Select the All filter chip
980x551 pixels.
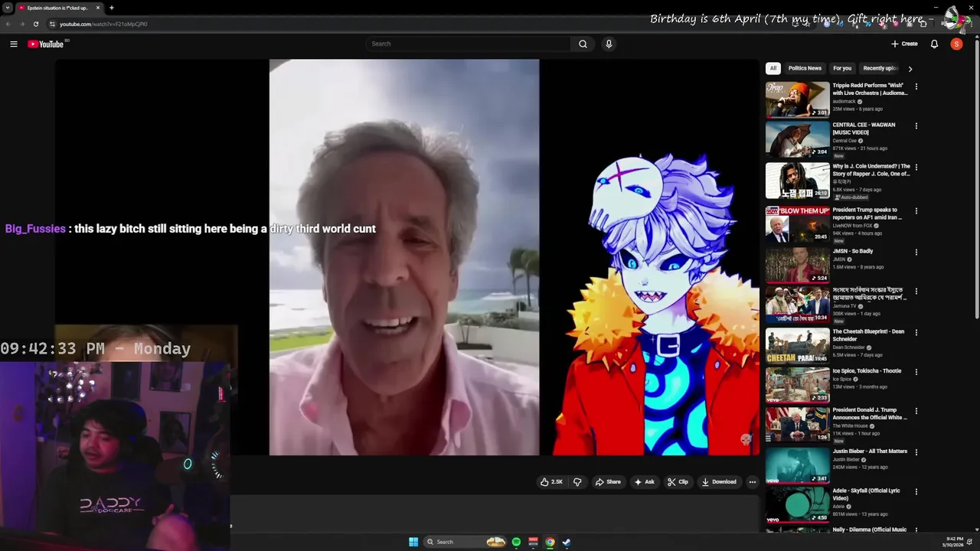pos(773,68)
